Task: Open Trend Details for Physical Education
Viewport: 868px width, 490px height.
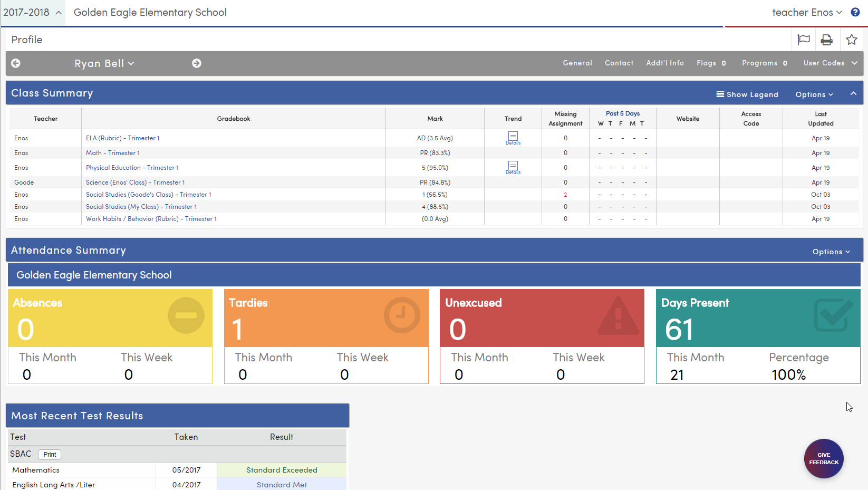Action: click(513, 168)
